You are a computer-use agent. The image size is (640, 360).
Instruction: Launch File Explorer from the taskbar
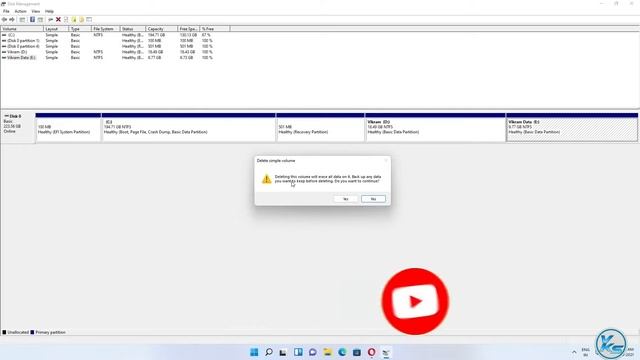click(327, 352)
